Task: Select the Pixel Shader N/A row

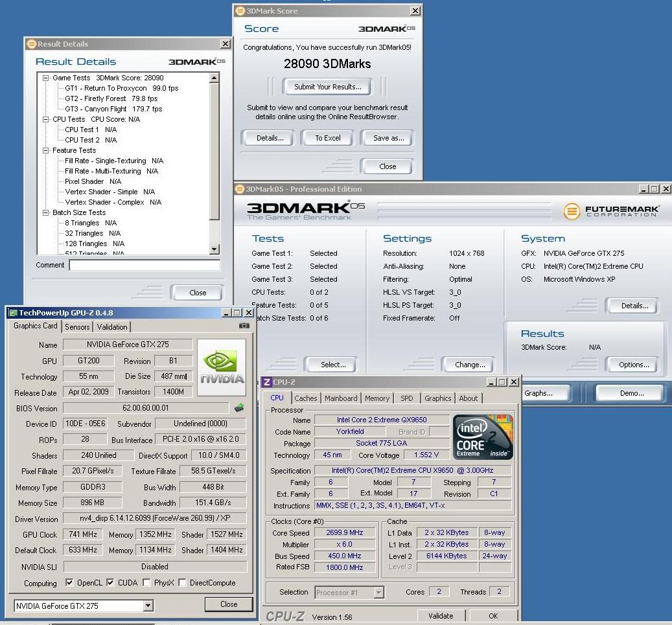Action: click(93, 181)
